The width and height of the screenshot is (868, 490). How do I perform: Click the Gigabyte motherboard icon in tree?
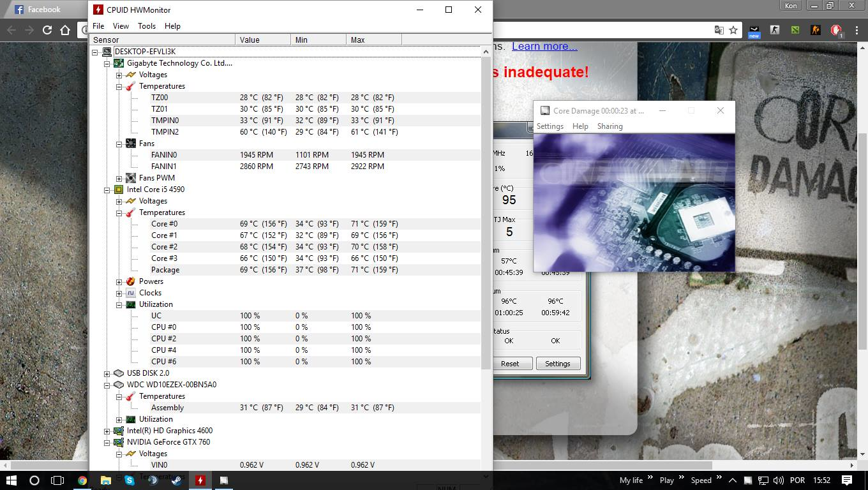[x=119, y=63]
